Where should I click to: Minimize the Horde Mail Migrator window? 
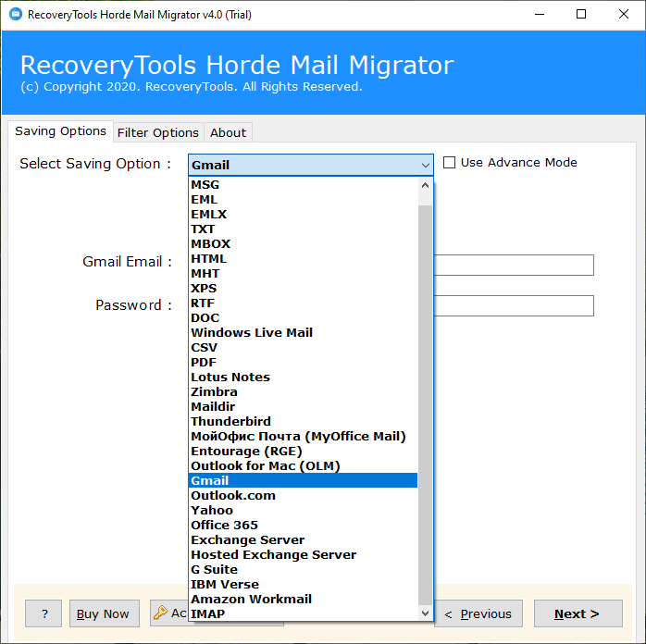point(540,15)
